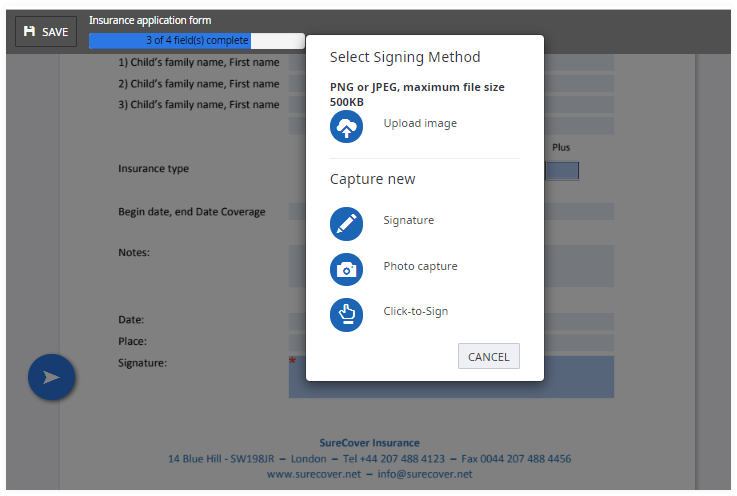
Task: Choose the "Click-to-Sign" text option
Action: (x=415, y=312)
